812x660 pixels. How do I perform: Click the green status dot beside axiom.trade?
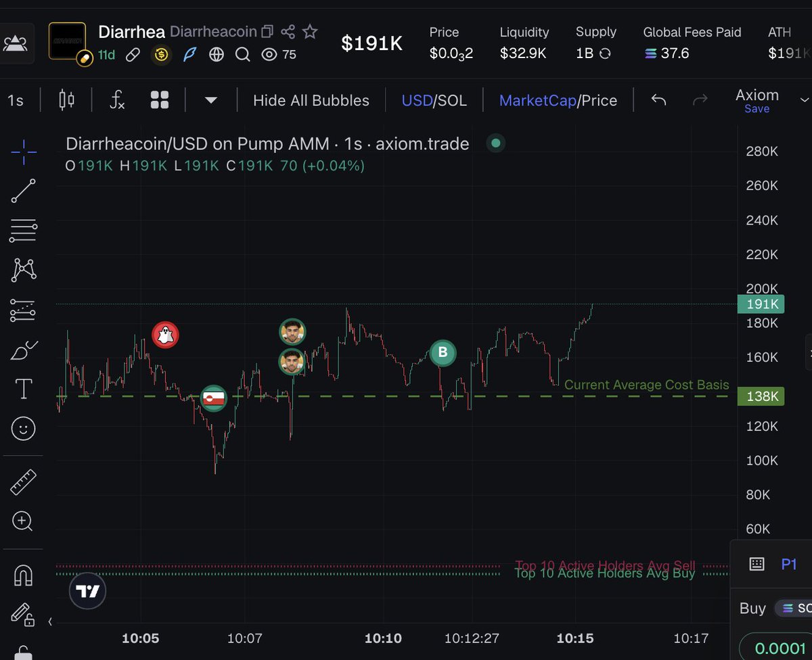[x=496, y=143]
